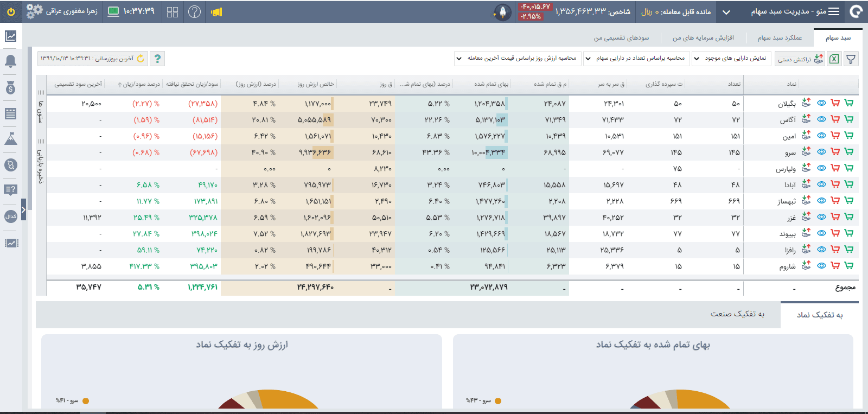The image size is (868, 414).
Task: Click سرو legend dot in ارزش روز chart
Action: click(85, 401)
